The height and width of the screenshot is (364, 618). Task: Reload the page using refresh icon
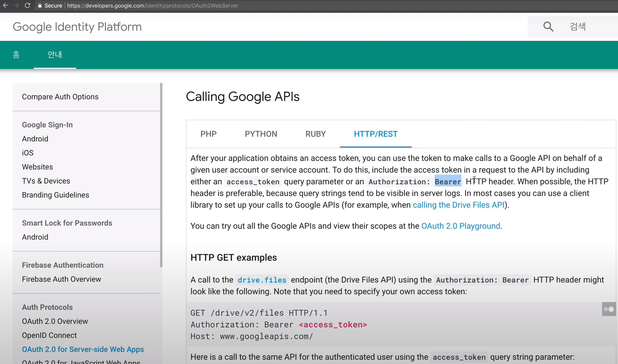tap(28, 6)
